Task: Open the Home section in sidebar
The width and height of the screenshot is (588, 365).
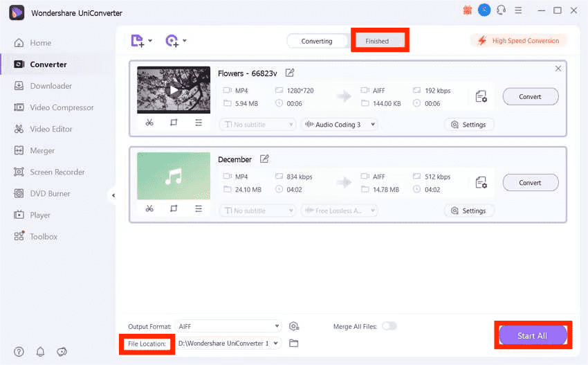Action: point(33,43)
